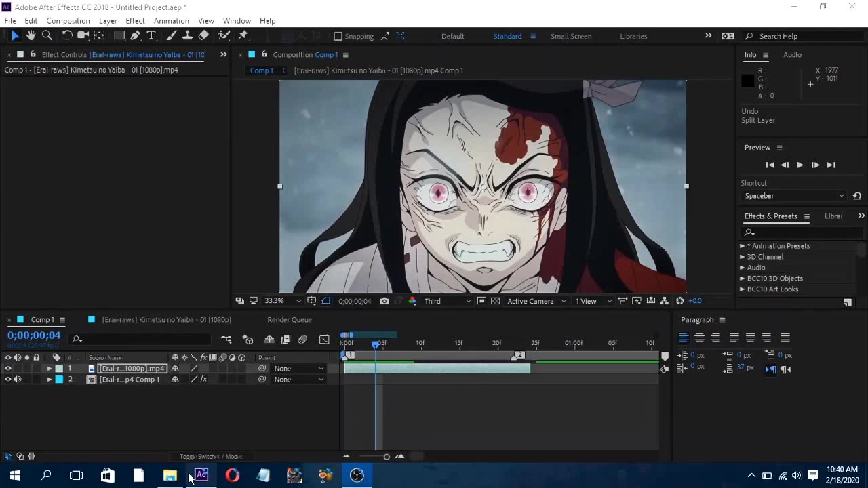Open the Effect menu
The image size is (868, 488).
pyautogui.click(x=135, y=21)
